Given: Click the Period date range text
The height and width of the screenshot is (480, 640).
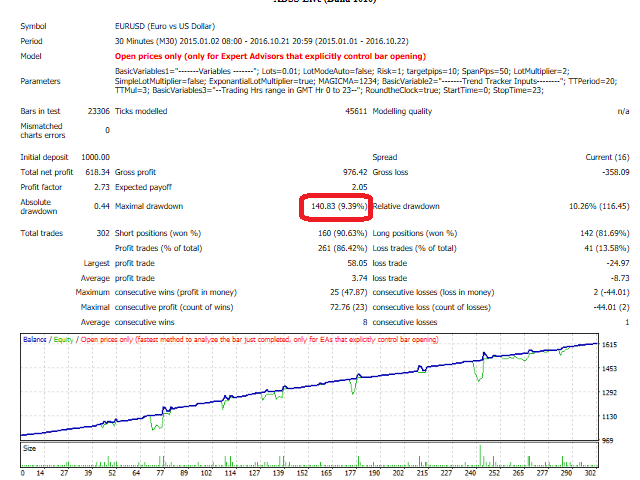Looking at the screenshot, I should (x=262, y=41).
